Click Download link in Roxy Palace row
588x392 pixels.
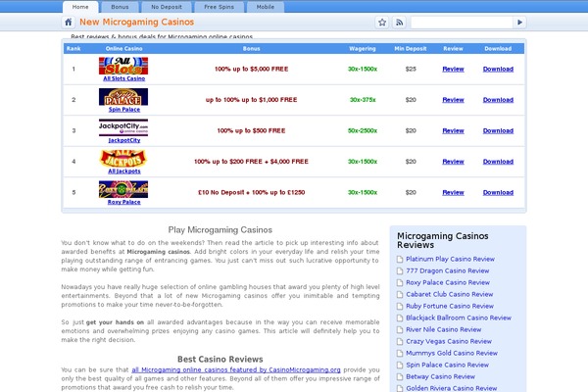click(498, 192)
